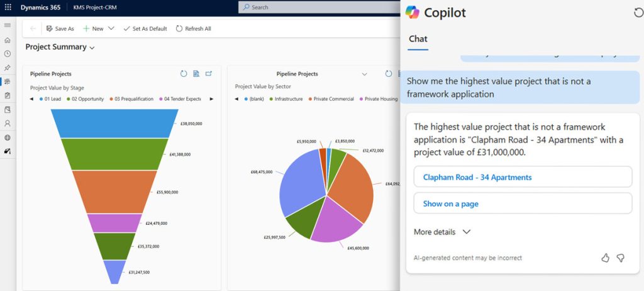644x291 pixels.
Task: Toggle Infrastructure legend item in sector chart
Action: pos(285,99)
